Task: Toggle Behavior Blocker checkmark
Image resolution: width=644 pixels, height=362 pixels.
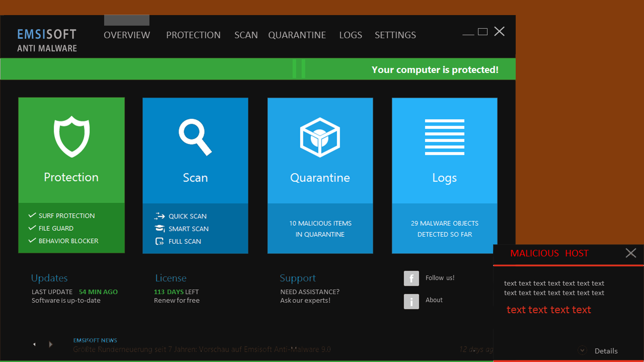Action: tap(32, 241)
